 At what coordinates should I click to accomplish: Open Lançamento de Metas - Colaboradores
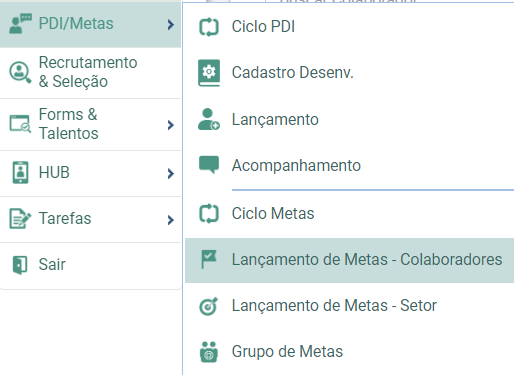(x=349, y=260)
